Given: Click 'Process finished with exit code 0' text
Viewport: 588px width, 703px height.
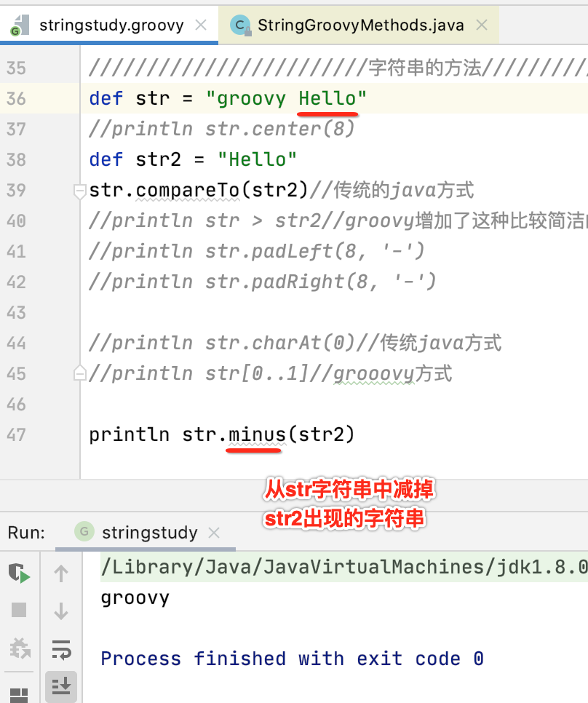Looking at the screenshot, I should (293, 659).
